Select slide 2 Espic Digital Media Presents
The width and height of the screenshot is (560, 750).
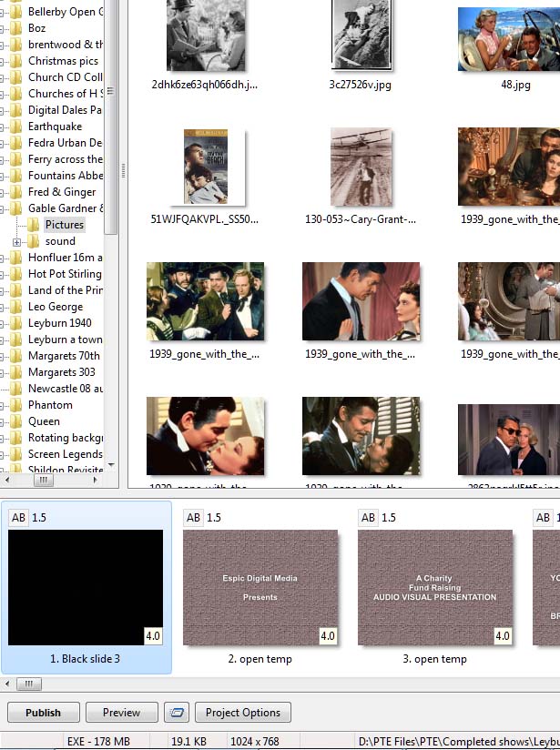point(260,587)
